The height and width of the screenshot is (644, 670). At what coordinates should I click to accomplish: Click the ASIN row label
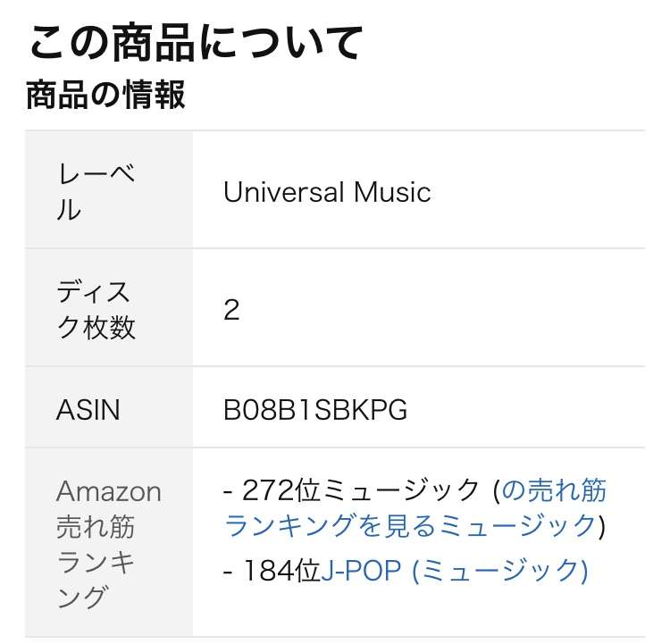(88, 410)
